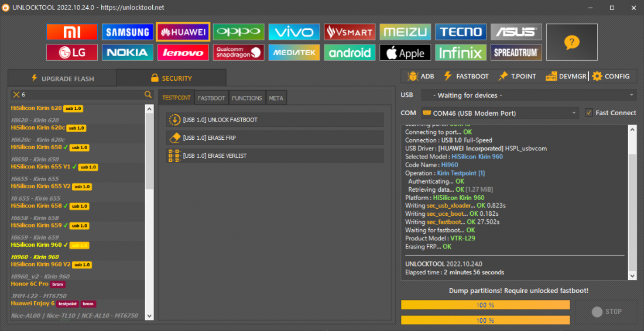Open the Config settings
Image resolution: width=644 pixels, height=331 pixels.
[611, 76]
